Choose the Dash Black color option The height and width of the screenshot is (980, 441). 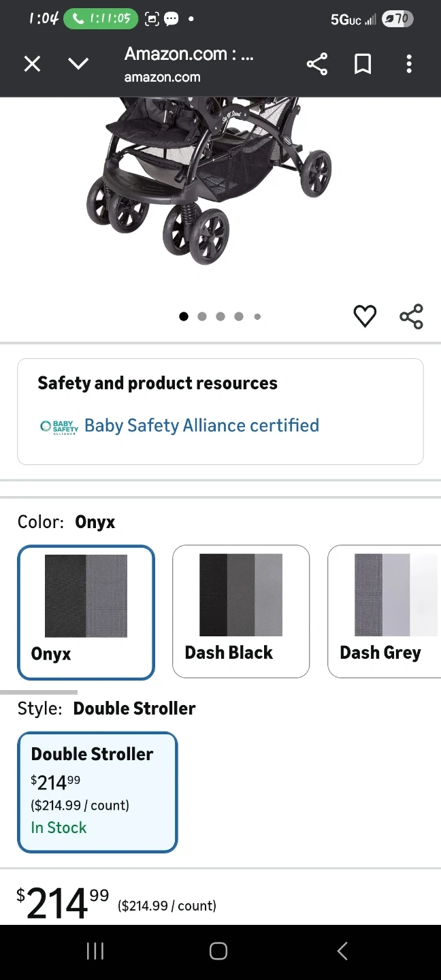coord(241,611)
